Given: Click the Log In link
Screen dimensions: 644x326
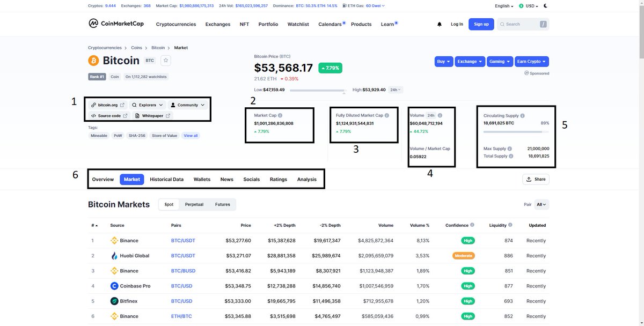Looking at the screenshot, I should 457,24.
